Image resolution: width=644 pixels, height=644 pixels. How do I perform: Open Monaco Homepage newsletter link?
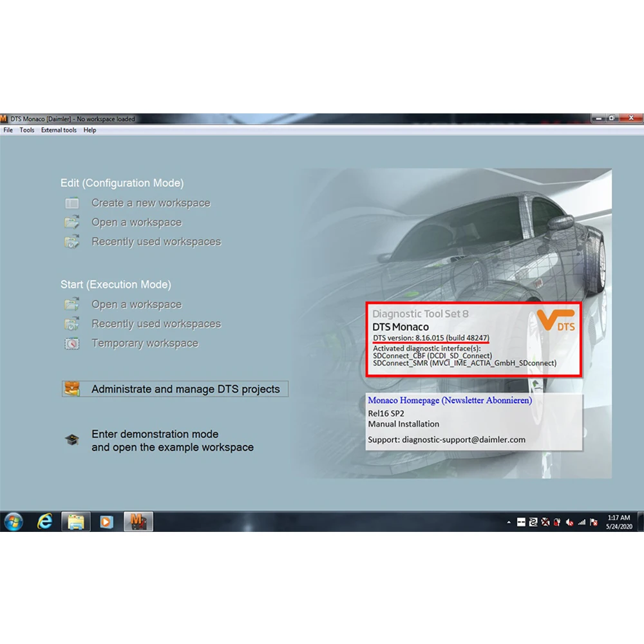[x=450, y=400]
